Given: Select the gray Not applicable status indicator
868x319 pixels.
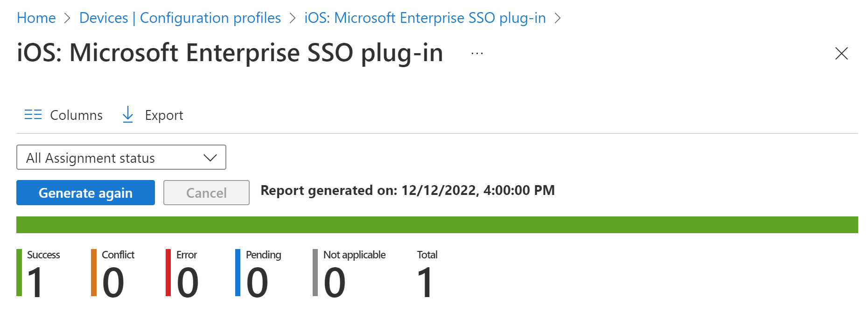Looking at the screenshot, I should [x=315, y=273].
